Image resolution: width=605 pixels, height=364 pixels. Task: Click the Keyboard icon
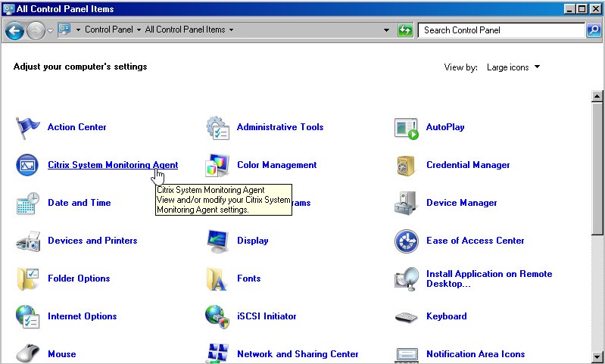407,317
